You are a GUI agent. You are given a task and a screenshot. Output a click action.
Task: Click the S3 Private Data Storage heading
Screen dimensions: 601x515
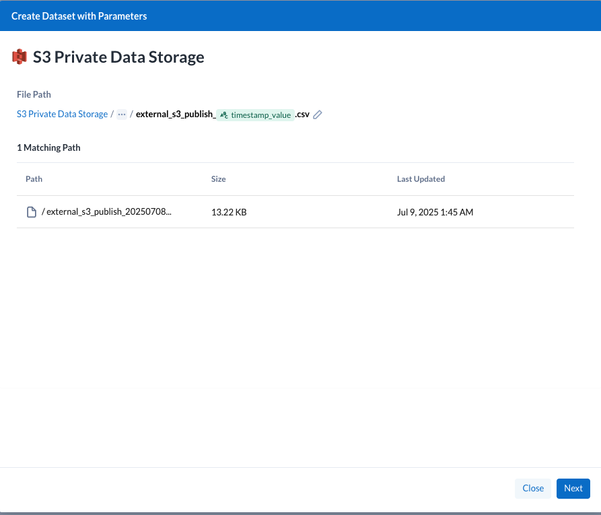tap(121, 57)
